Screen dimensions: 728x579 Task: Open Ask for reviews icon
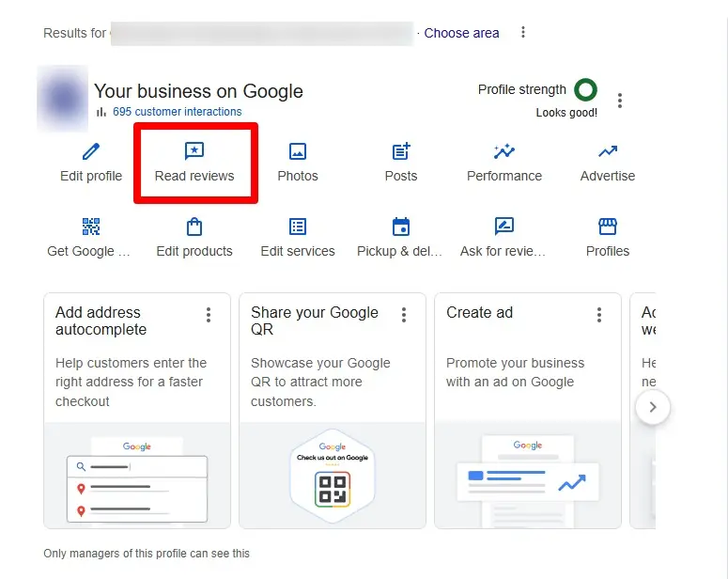pos(504,227)
